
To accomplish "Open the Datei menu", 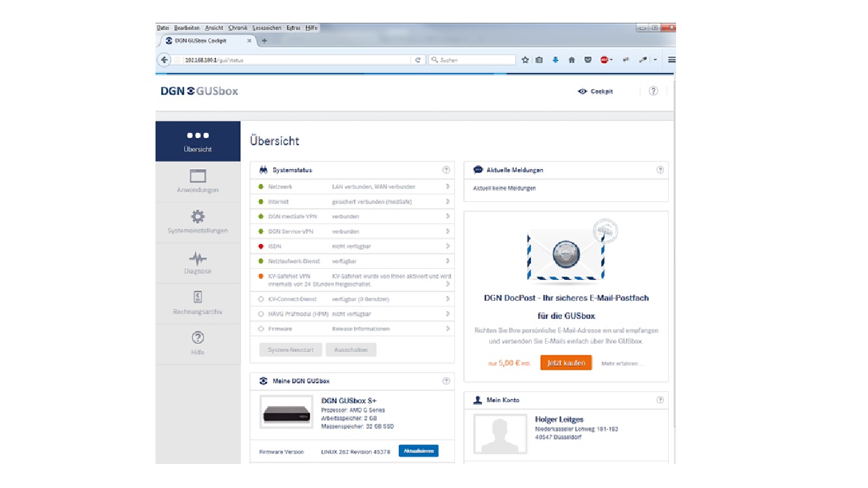I will 163,28.
